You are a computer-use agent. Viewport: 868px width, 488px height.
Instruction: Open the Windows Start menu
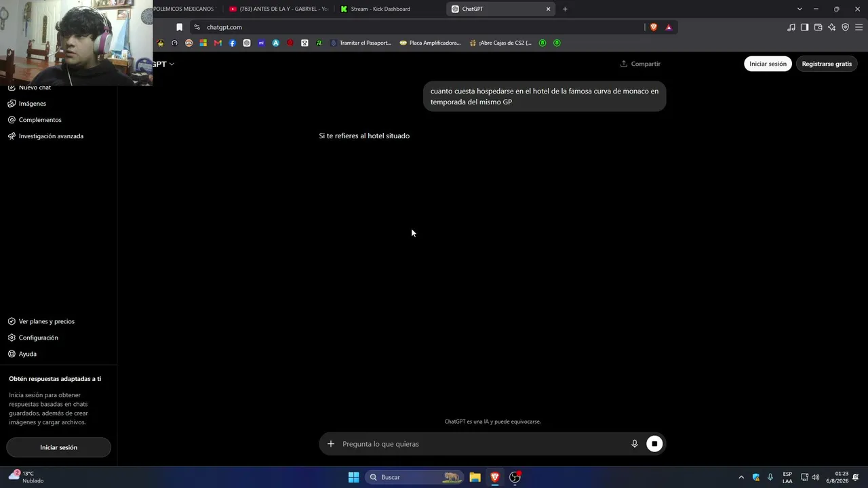point(353,477)
